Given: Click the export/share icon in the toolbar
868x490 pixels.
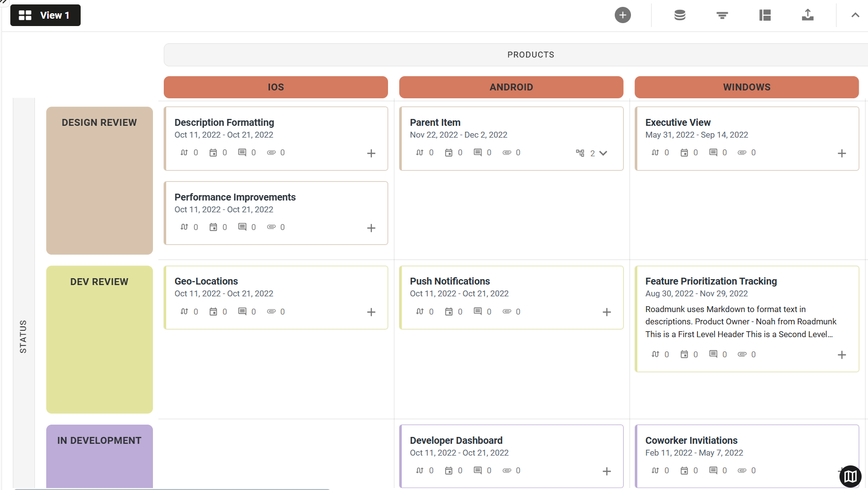Looking at the screenshot, I should coord(807,15).
